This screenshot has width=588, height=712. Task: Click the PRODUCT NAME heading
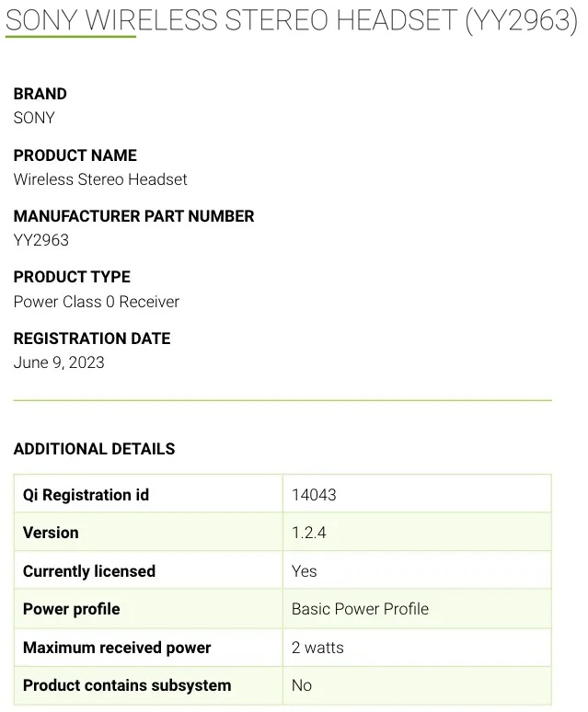[x=75, y=155]
